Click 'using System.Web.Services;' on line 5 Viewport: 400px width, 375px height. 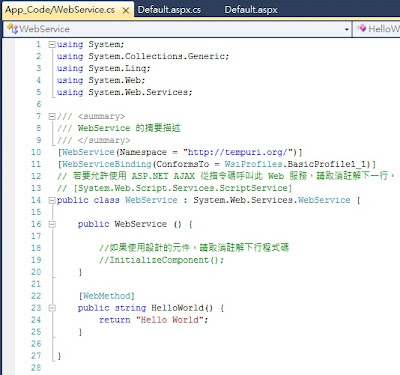coord(125,92)
